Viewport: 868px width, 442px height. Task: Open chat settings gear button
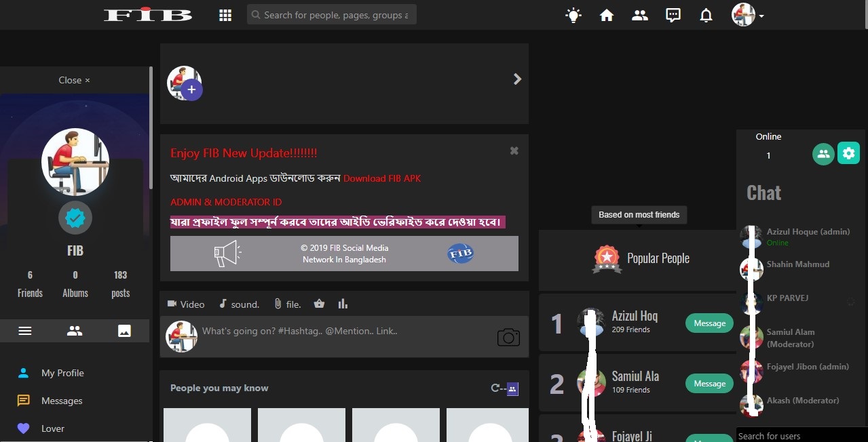point(848,153)
